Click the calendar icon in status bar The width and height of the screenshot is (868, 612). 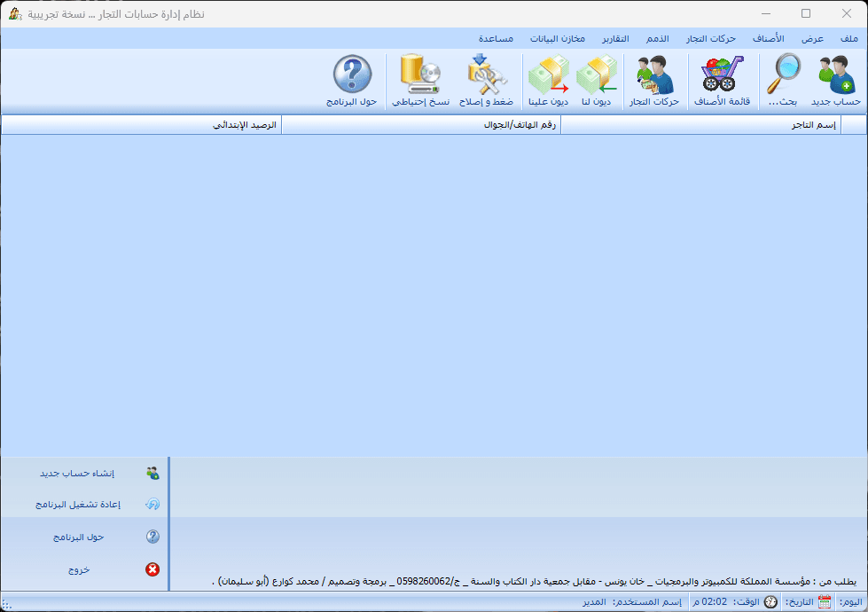coord(825,601)
